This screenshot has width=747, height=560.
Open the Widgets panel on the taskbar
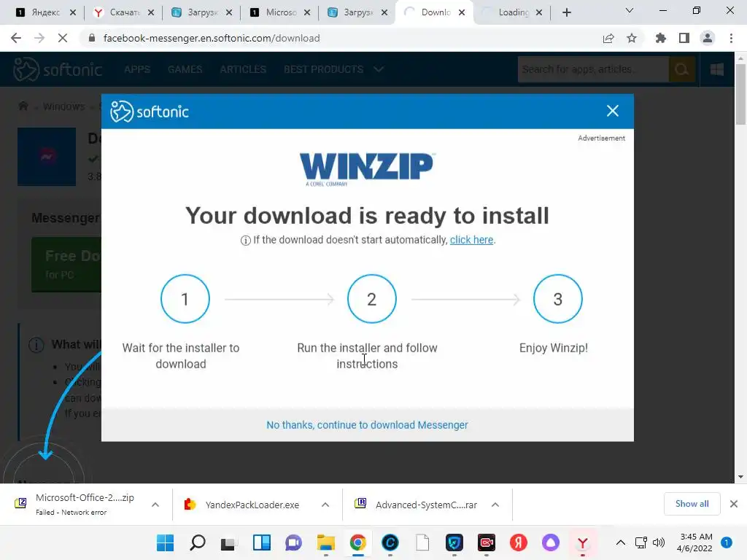coord(262,542)
